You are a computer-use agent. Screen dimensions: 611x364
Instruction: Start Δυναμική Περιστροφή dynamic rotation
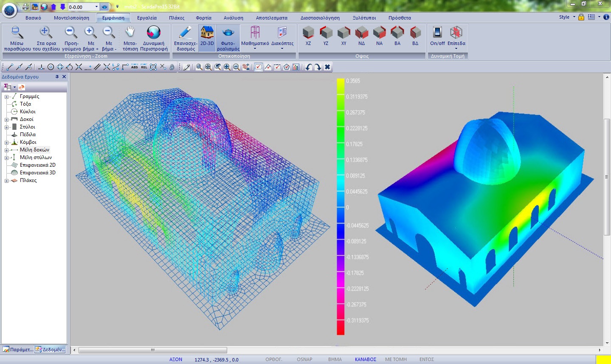pyautogui.click(x=154, y=39)
